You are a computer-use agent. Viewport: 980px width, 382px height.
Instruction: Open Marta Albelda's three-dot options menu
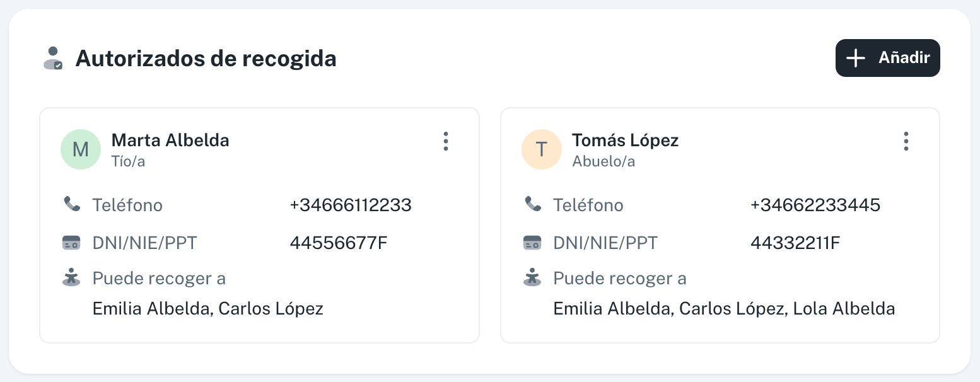click(446, 141)
